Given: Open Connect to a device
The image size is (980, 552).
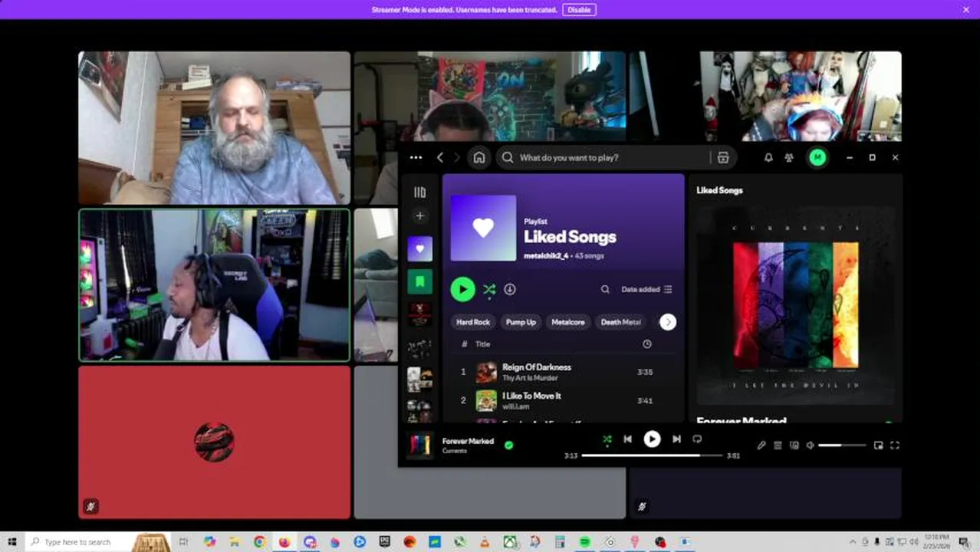Looking at the screenshot, I should (x=794, y=445).
